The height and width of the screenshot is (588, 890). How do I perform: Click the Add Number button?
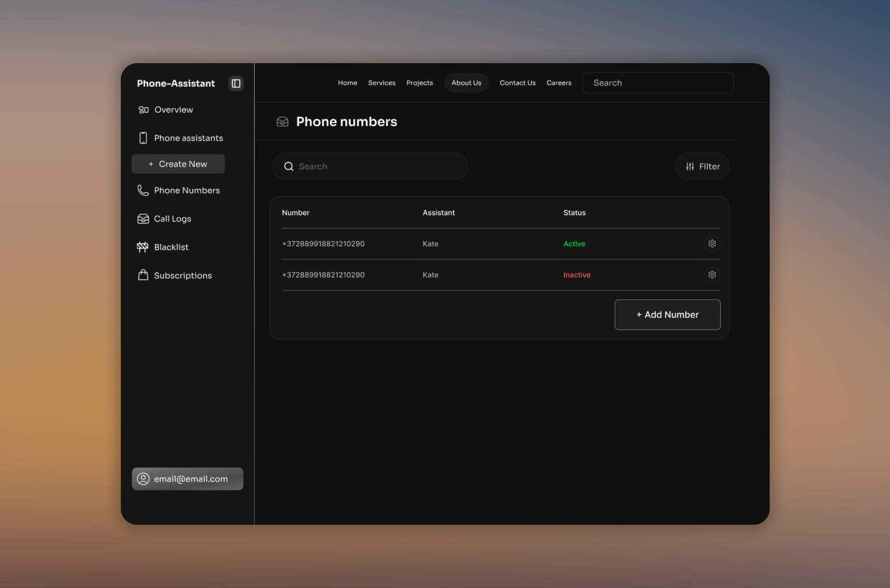pos(667,315)
